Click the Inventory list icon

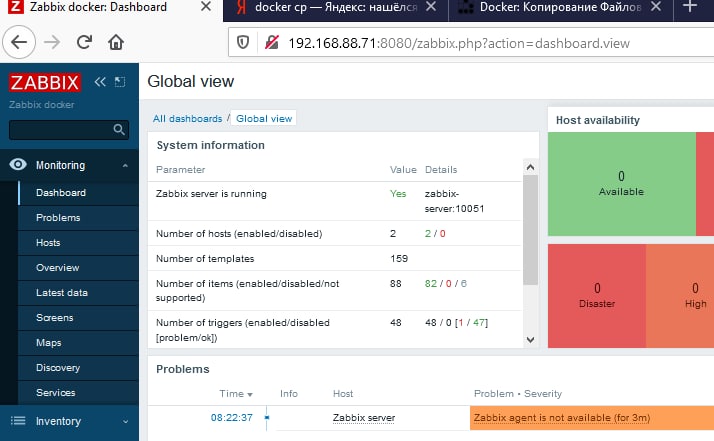point(18,420)
